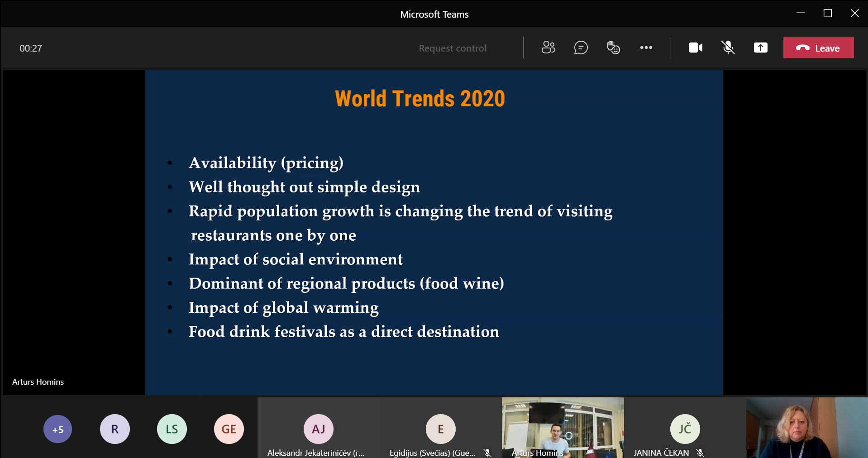Select JANINA ČEKAN participant tile
Viewport: 868px width, 458px height.
[685, 428]
